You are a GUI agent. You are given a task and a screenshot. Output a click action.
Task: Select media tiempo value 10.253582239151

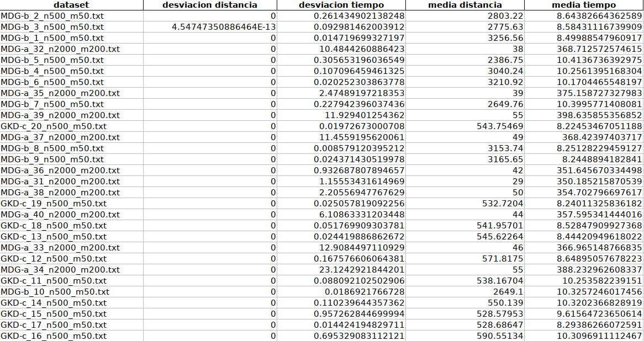coord(602,281)
